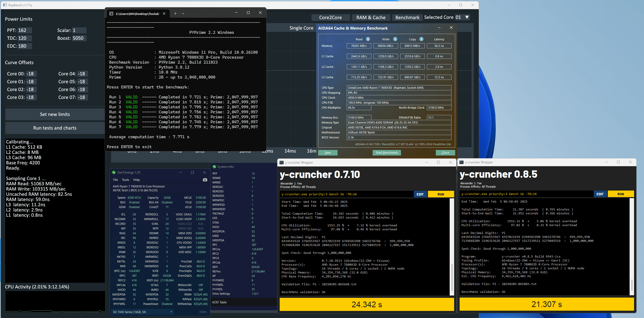Click the info icon next to Copy
The width and height of the screenshot is (644, 318).
pyautogui.click(x=421, y=39)
